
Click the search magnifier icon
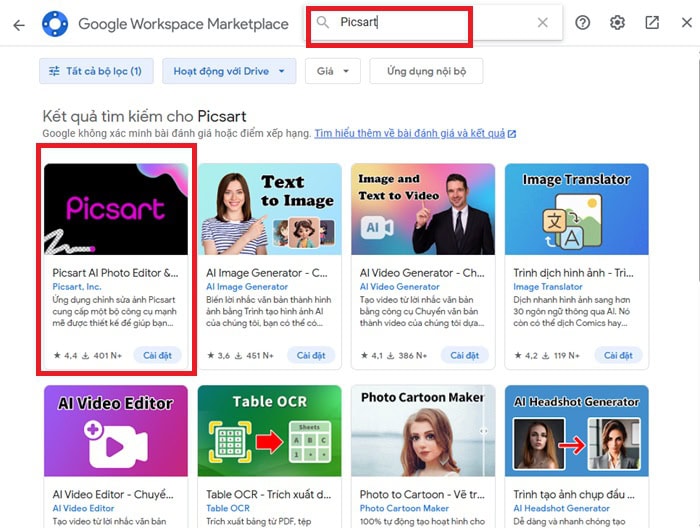(323, 22)
